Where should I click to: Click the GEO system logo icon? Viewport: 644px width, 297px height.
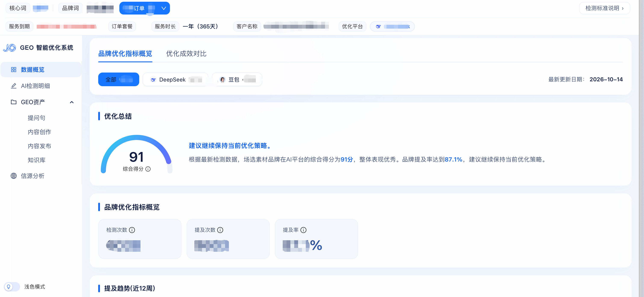(9, 47)
